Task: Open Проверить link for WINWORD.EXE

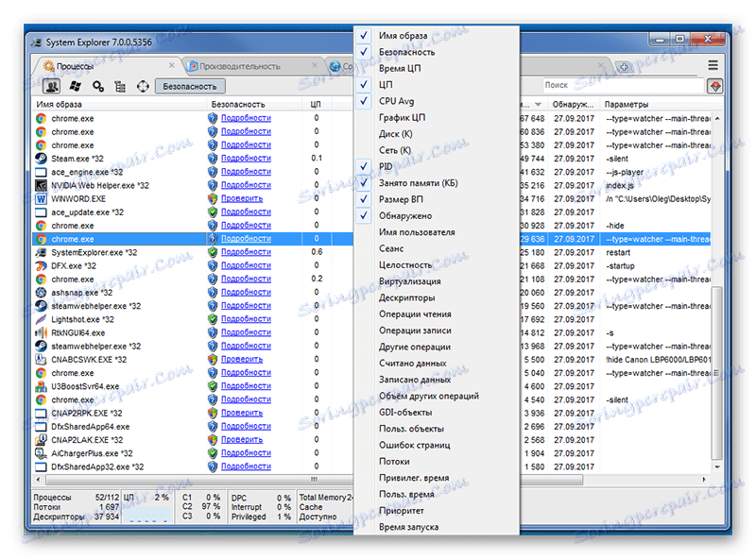Action: click(242, 198)
